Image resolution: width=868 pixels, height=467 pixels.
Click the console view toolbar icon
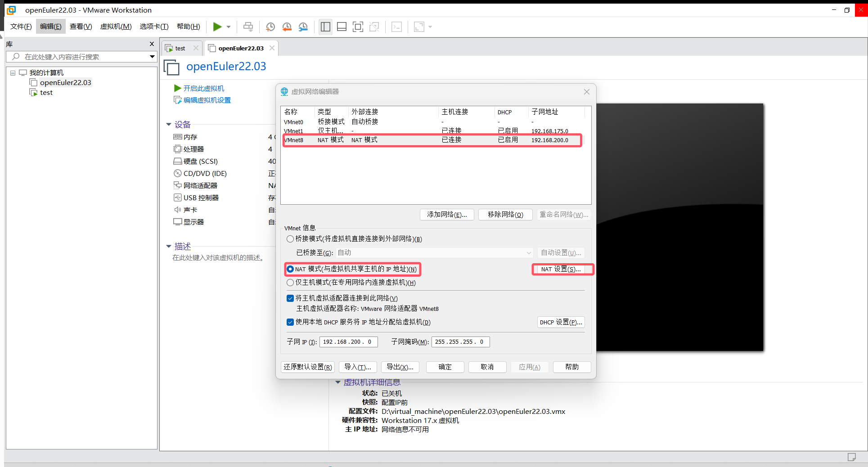coord(396,27)
